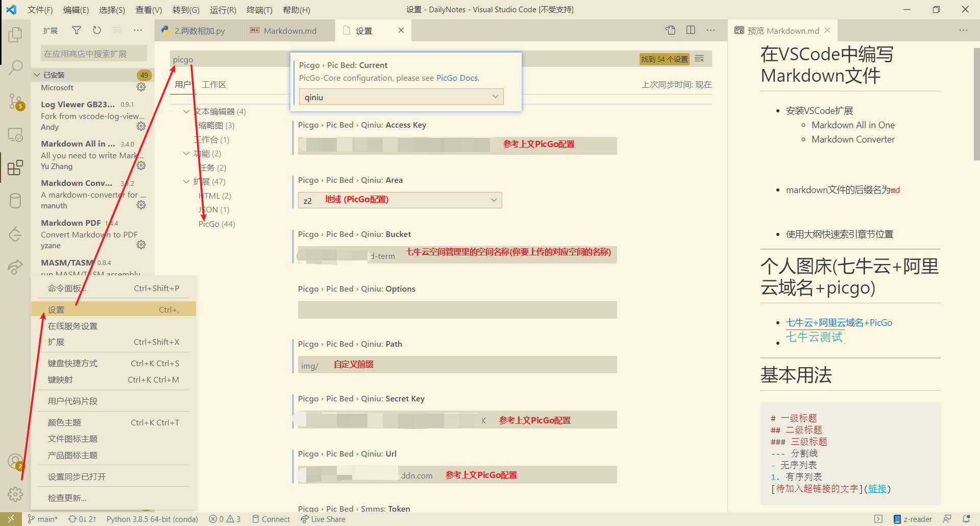The image size is (980, 526).
Task: Click the filter extensions funnel icon
Action: (77, 31)
